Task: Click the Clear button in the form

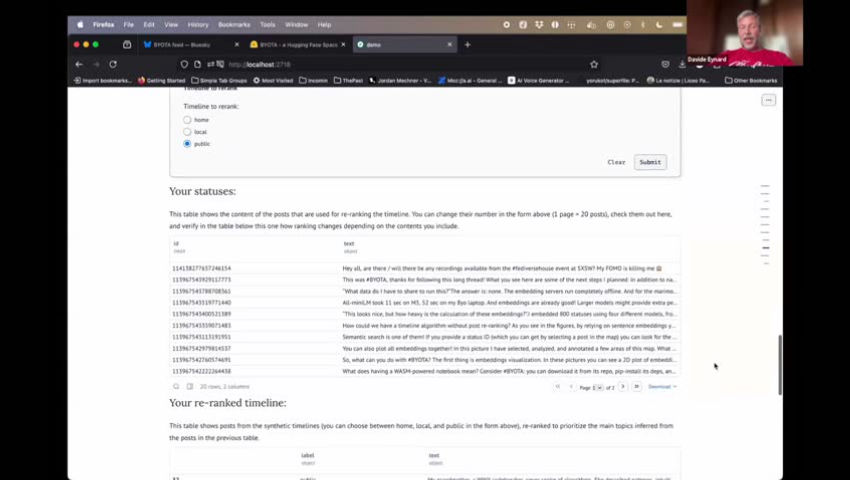Action: 616,162
